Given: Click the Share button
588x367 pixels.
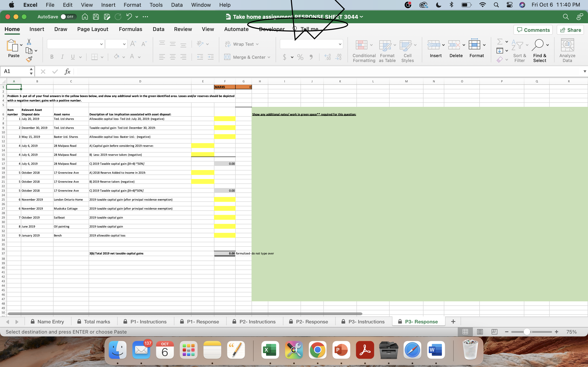Looking at the screenshot, I should tap(570, 30).
